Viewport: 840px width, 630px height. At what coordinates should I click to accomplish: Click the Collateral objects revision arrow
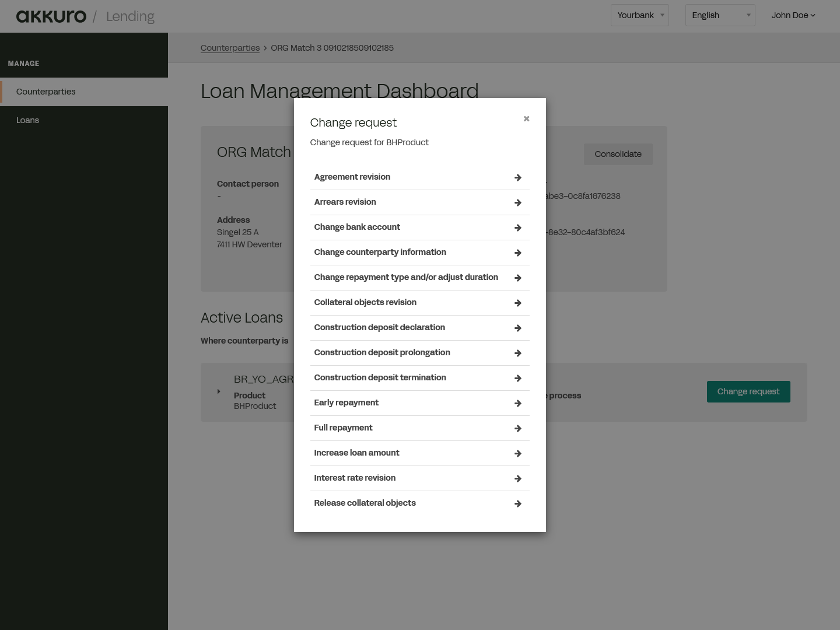tap(517, 303)
